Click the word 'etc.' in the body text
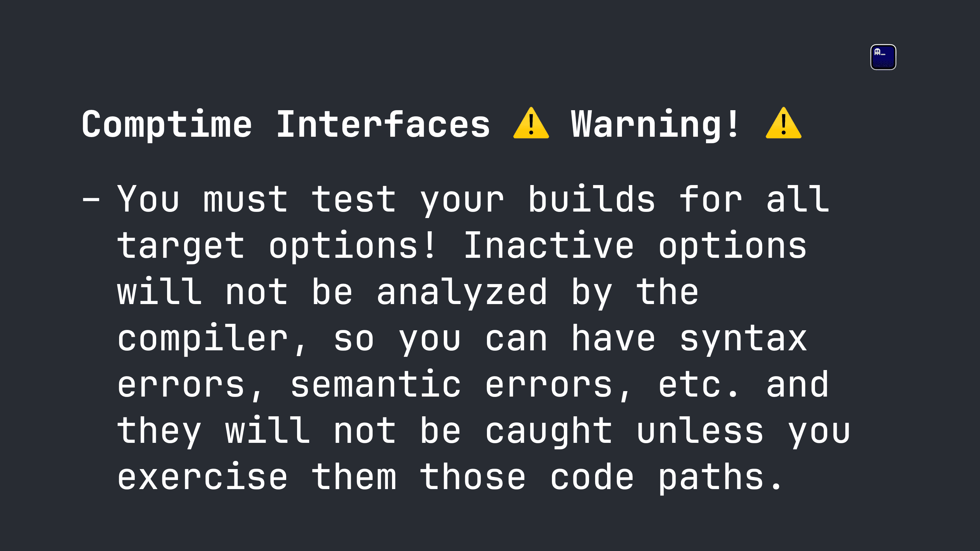 point(699,384)
